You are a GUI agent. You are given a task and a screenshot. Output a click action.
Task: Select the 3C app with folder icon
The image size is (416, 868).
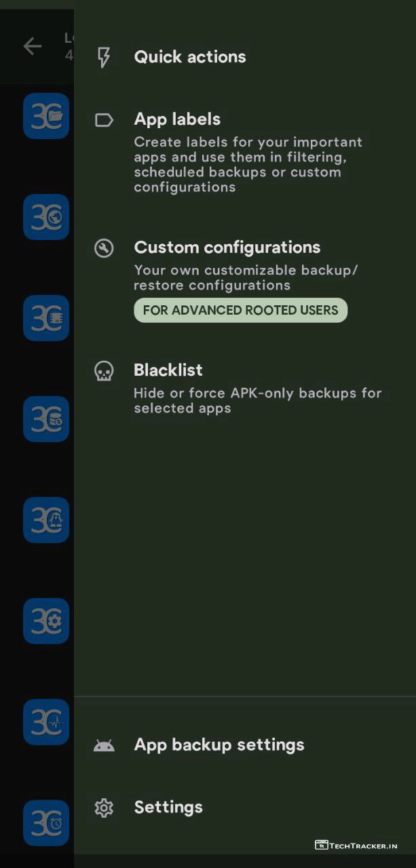coord(46,116)
